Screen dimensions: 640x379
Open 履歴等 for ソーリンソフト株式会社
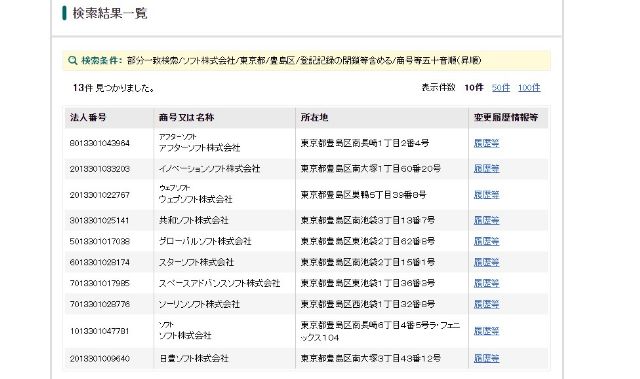pos(487,304)
